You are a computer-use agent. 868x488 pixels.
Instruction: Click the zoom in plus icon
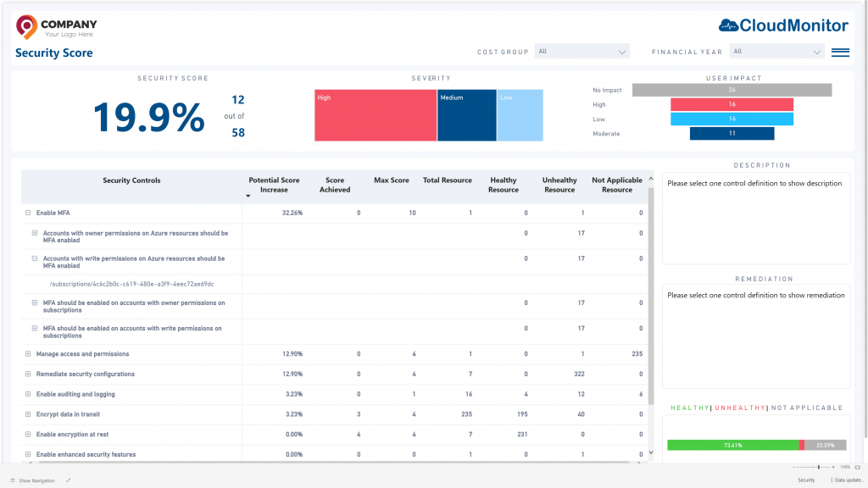[833, 467]
